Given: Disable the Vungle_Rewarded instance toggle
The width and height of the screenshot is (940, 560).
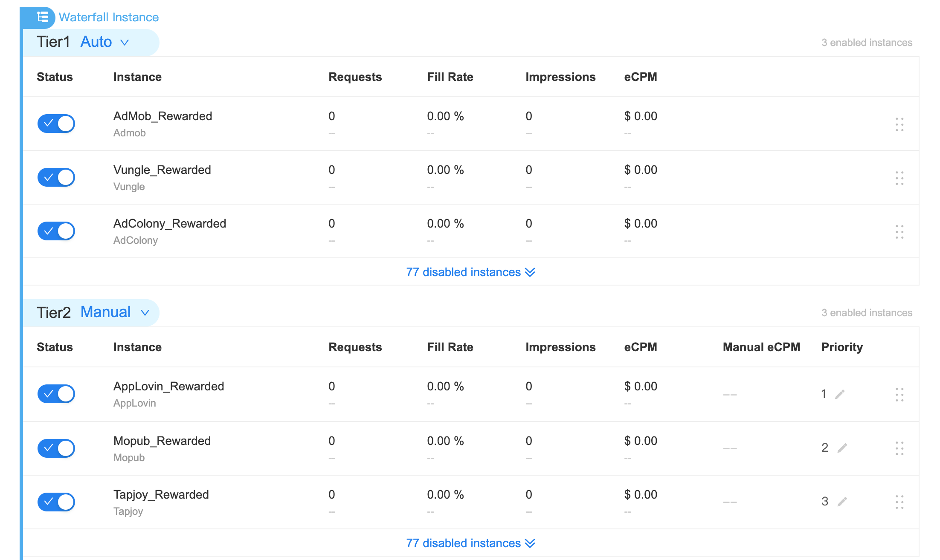Looking at the screenshot, I should tap(56, 177).
